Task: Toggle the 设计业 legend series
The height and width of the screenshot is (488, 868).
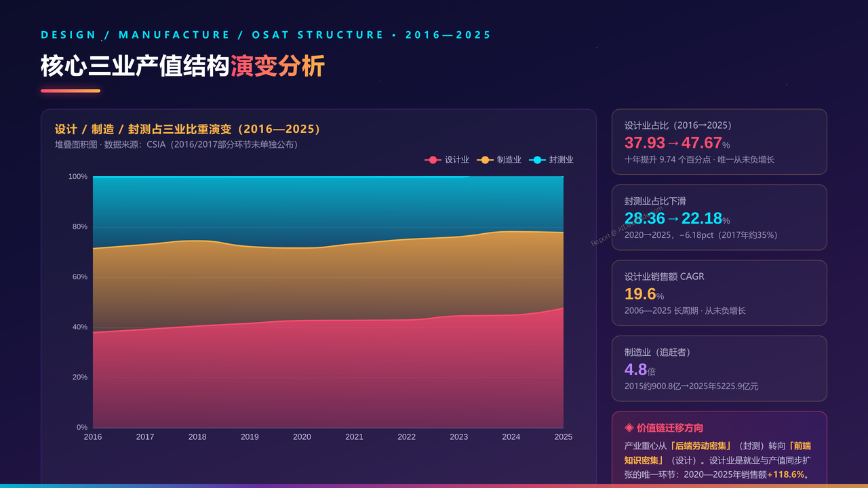Action: coord(447,160)
